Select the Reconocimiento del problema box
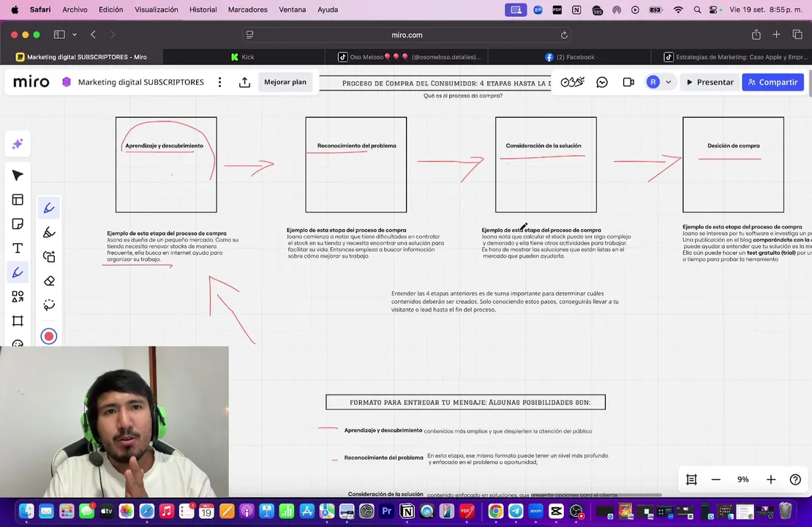Screen dimensions: 812x527 (356, 165)
